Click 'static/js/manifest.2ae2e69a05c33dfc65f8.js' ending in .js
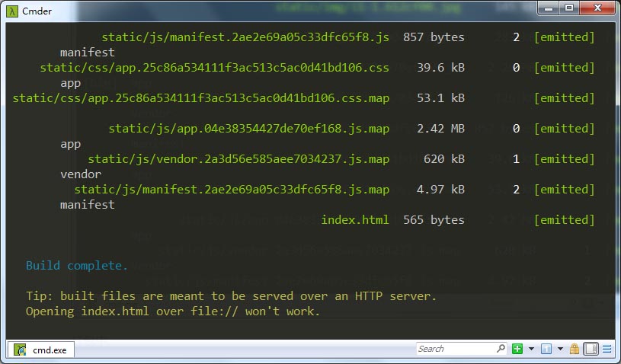This screenshot has width=621, height=364. (245, 37)
